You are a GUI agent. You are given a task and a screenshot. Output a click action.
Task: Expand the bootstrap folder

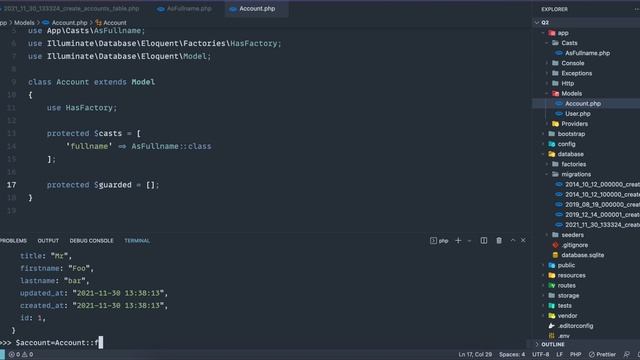(x=571, y=134)
